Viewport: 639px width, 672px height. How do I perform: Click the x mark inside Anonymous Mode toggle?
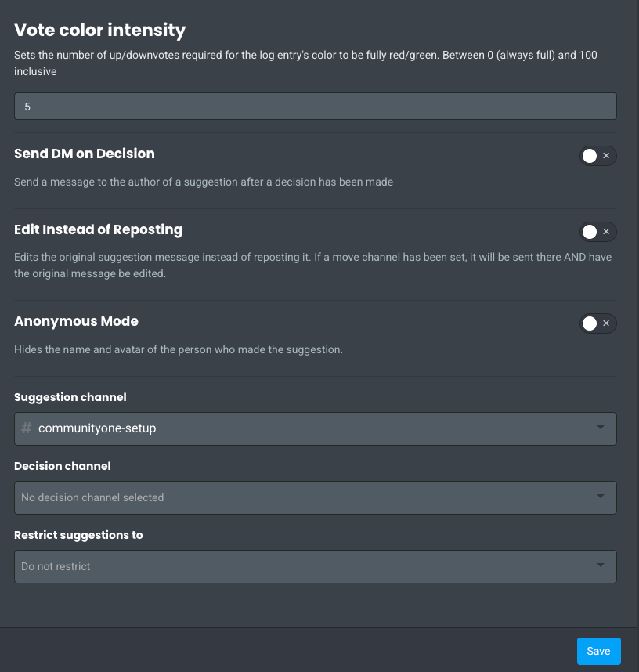pos(606,323)
